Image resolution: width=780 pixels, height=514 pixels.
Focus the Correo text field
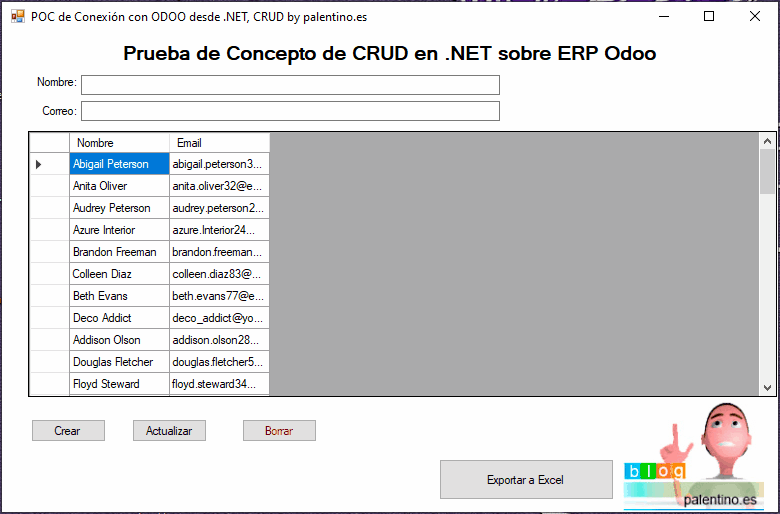(x=290, y=111)
